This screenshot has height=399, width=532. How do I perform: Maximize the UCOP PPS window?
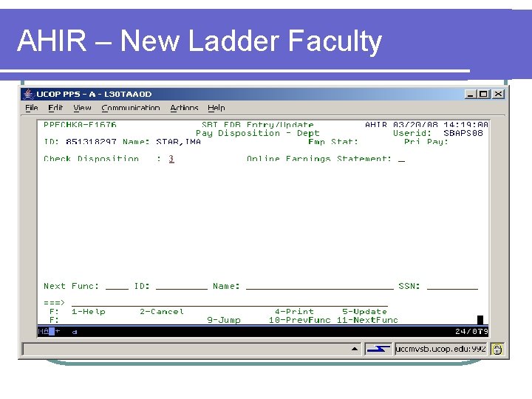coord(483,94)
